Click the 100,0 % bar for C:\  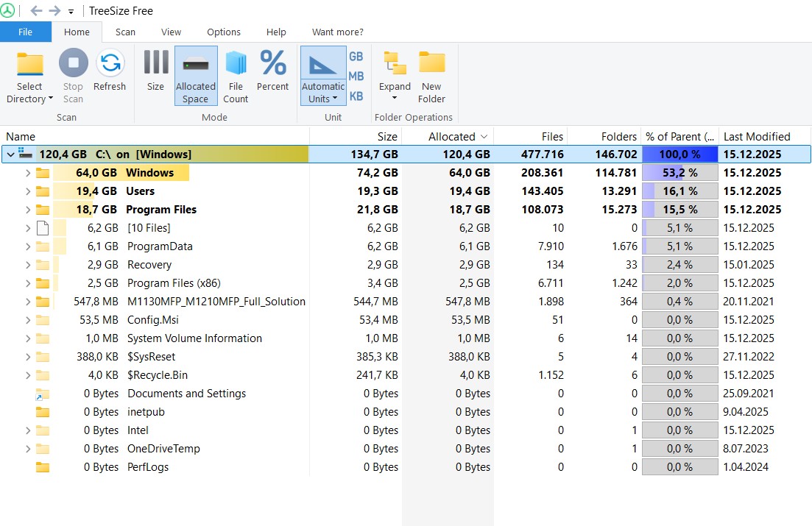(680, 154)
